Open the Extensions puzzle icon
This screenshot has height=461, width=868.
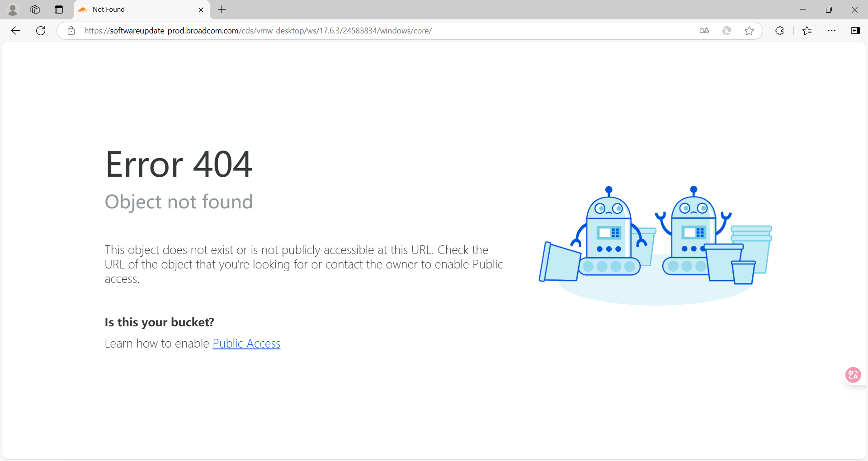pos(780,31)
